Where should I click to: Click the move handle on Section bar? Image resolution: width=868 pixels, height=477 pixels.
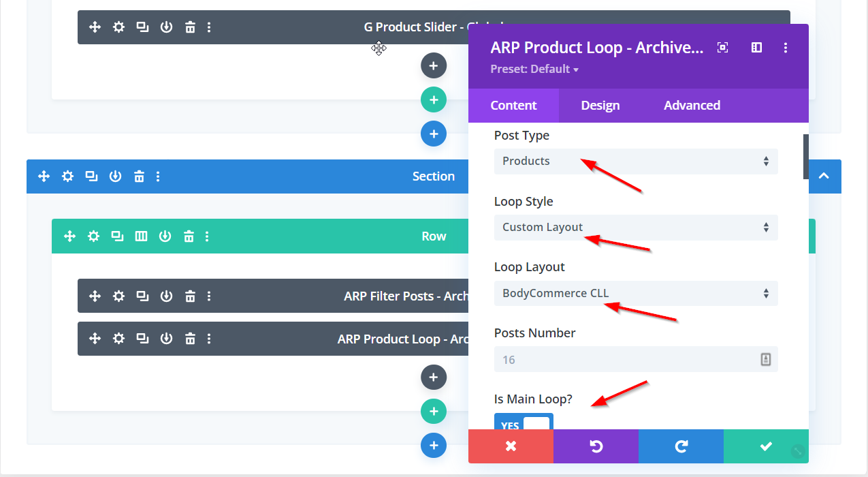click(44, 176)
